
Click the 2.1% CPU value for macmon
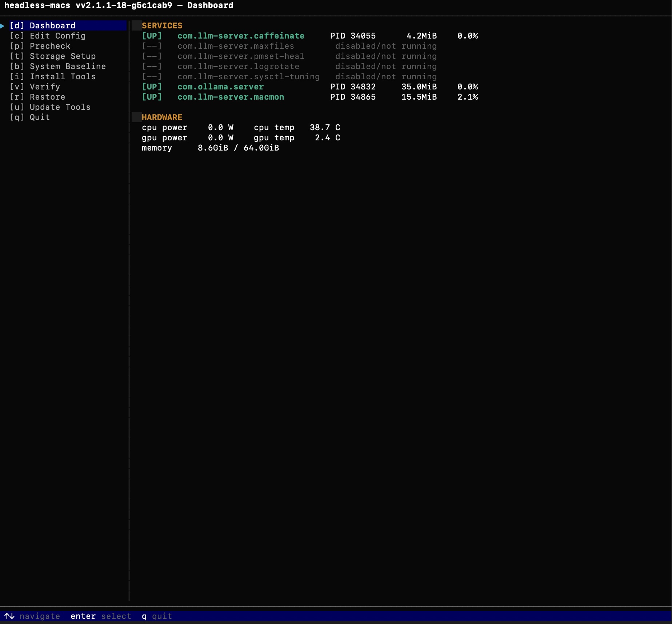coord(468,97)
